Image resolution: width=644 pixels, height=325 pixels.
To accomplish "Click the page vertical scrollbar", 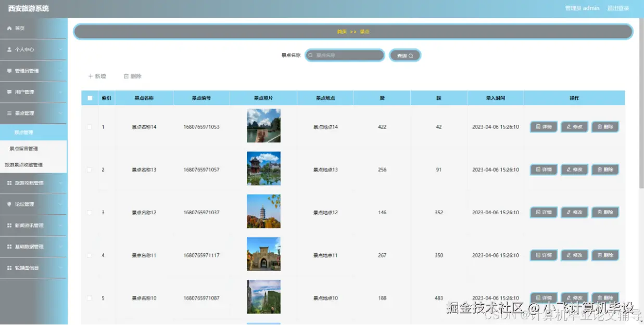I will 641,104.
